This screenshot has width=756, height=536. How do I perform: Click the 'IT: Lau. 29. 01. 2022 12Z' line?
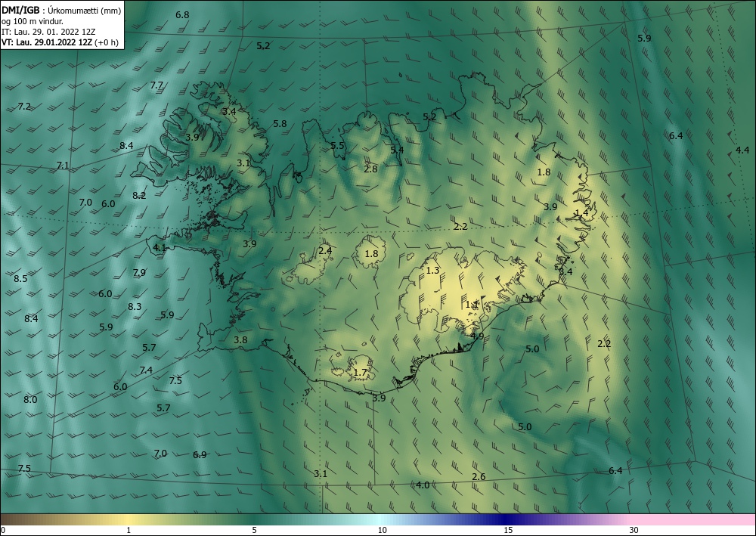48,32
